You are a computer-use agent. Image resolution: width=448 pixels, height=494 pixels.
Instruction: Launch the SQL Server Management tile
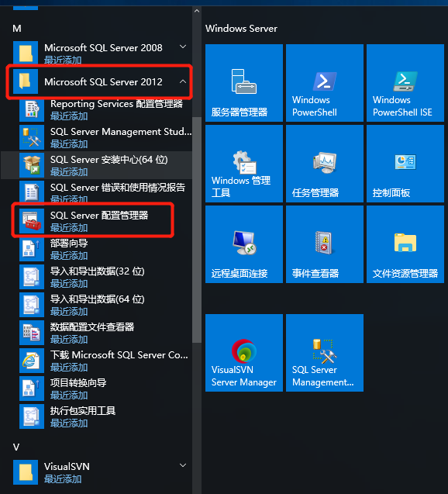point(325,353)
